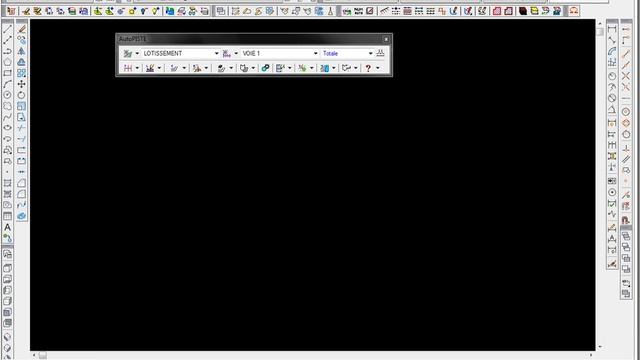Expand first dropdown arrow in AutoPISTE second row
The image size is (640, 360).
(x=137, y=68)
